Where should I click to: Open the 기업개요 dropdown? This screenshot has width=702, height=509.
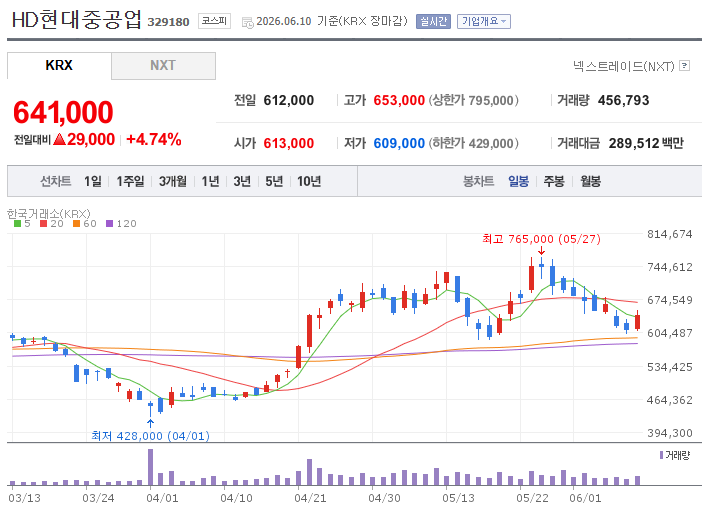tap(484, 21)
